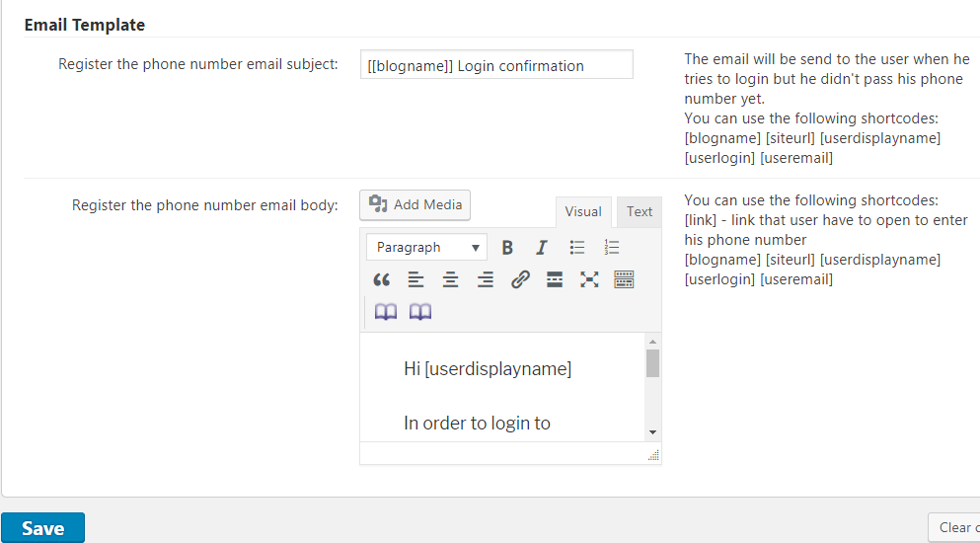Center align the text
The image size is (980, 543).
[450, 280]
